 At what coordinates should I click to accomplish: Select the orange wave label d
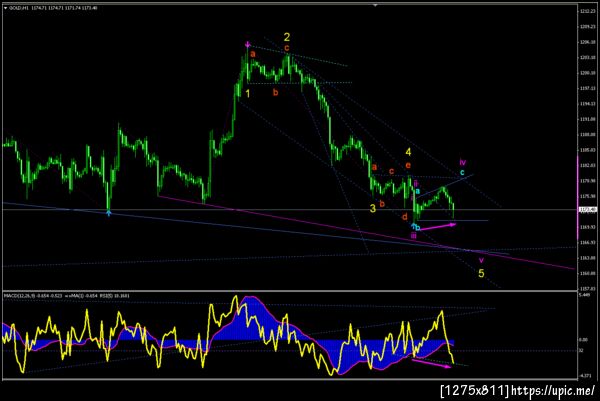404,217
